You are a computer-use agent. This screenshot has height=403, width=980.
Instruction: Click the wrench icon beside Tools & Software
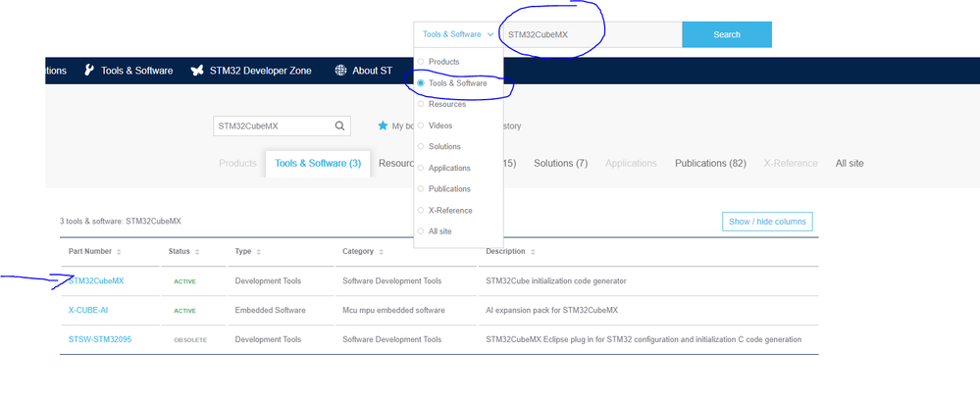89,71
